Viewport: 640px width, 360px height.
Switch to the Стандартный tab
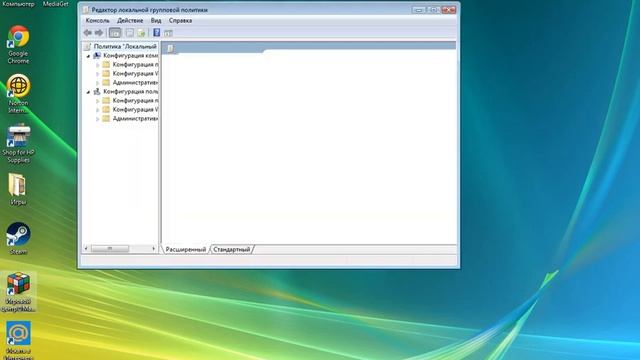click(x=231, y=249)
